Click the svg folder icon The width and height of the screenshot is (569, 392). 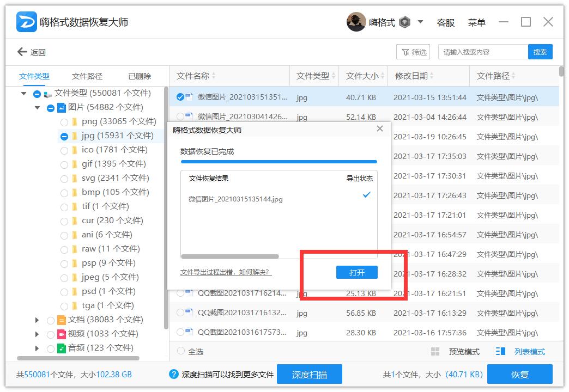pyautogui.click(x=74, y=178)
